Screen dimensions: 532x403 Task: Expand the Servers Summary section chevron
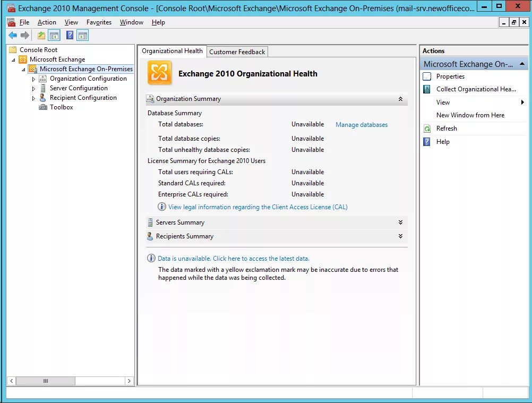400,222
